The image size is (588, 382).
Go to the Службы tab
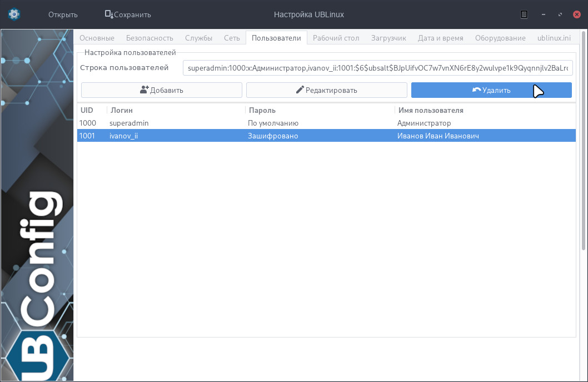click(198, 38)
